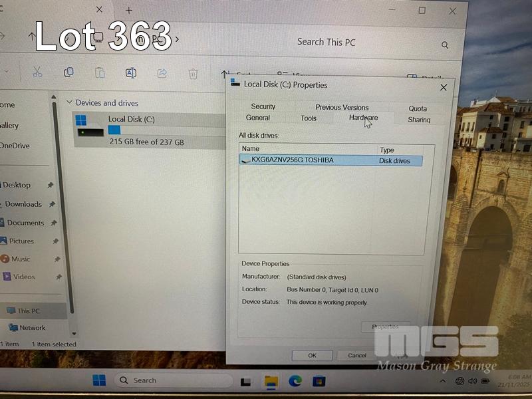Select the Previous Versions tab
The width and height of the screenshot is (532, 399).
coord(342,107)
